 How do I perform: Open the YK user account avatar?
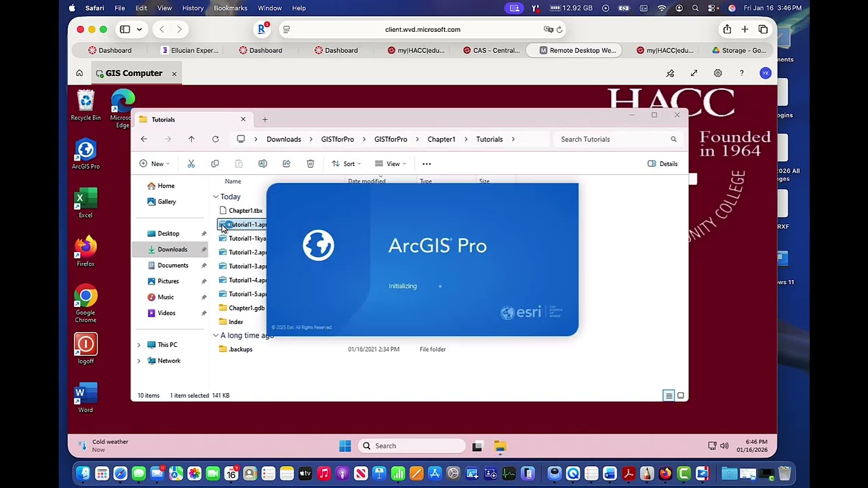(x=766, y=73)
